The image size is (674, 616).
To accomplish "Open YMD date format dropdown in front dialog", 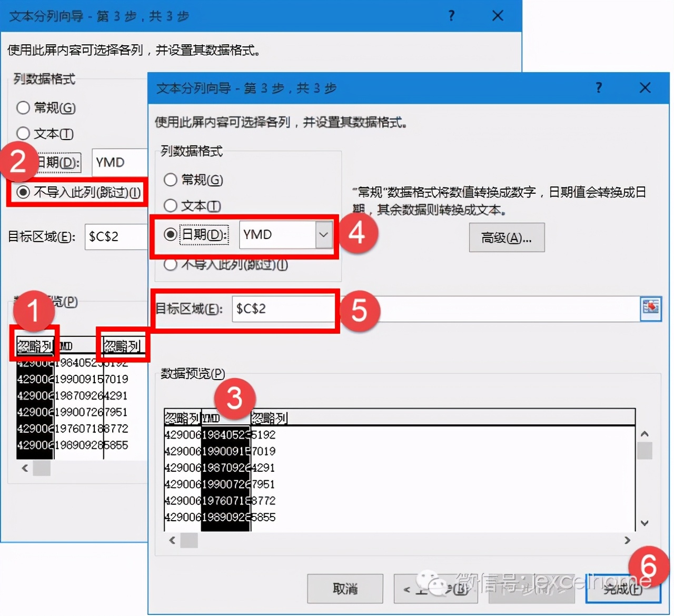I will click(324, 235).
